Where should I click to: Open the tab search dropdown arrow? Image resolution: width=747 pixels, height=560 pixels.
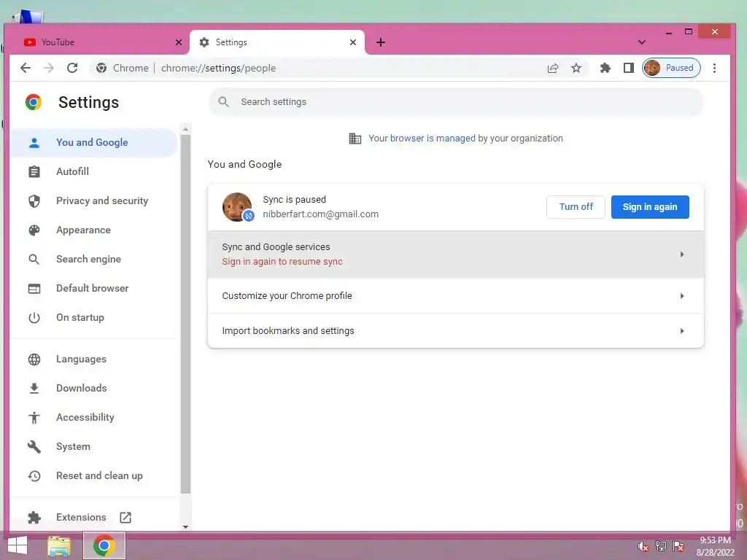tap(642, 42)
